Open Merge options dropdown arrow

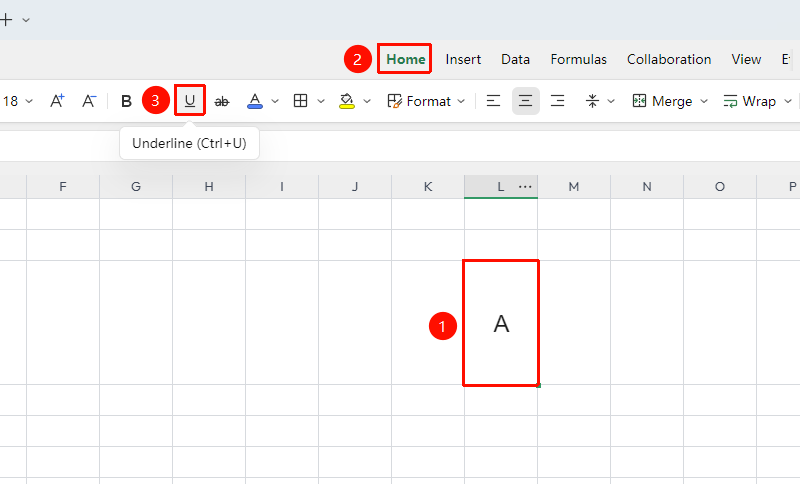click(704, 101)
